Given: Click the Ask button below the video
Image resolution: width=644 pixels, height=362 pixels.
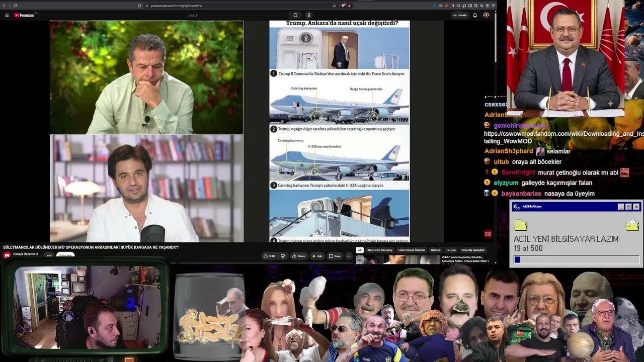Looking at the screenshot, I should 317,256.
